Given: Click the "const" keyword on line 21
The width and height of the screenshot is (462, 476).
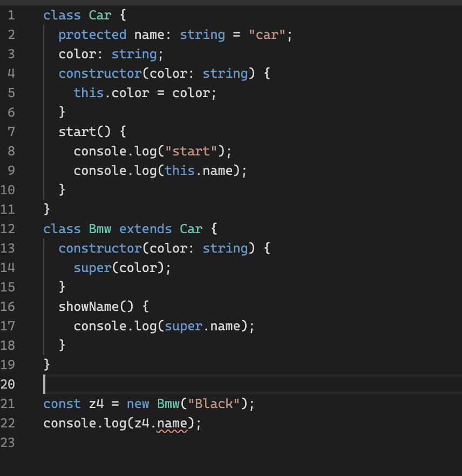Looking at the screenshot, I should (x=62, y=404).
